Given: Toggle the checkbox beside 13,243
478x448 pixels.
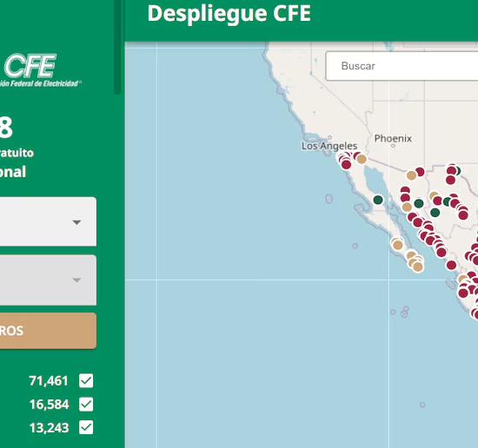Looking at the screenshot, I should coord(86,427).
